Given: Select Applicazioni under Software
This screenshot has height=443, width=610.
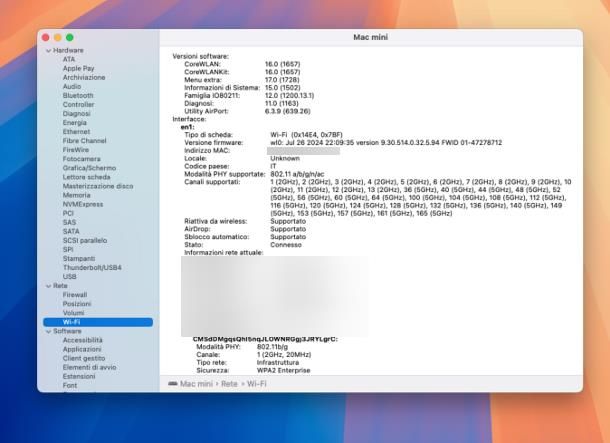Looking at the screenshot, I should 82,349.
